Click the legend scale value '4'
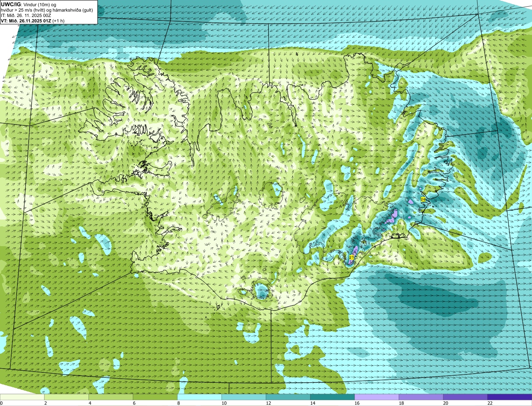 (90, 403)
